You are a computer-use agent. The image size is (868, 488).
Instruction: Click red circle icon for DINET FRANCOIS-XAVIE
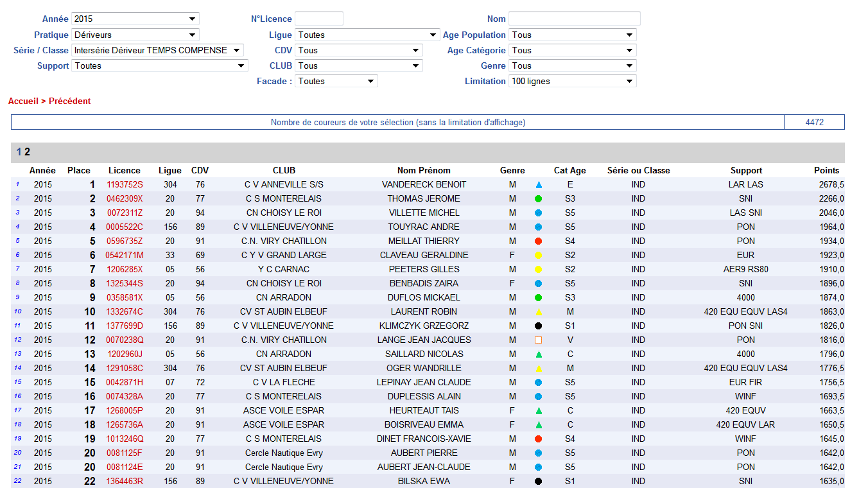[539, 439]
